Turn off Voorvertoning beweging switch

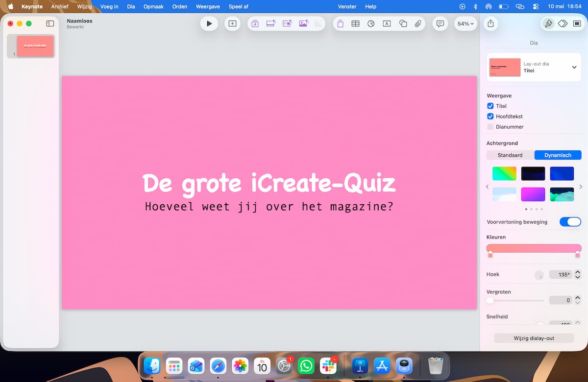click(x=570, y=222)
